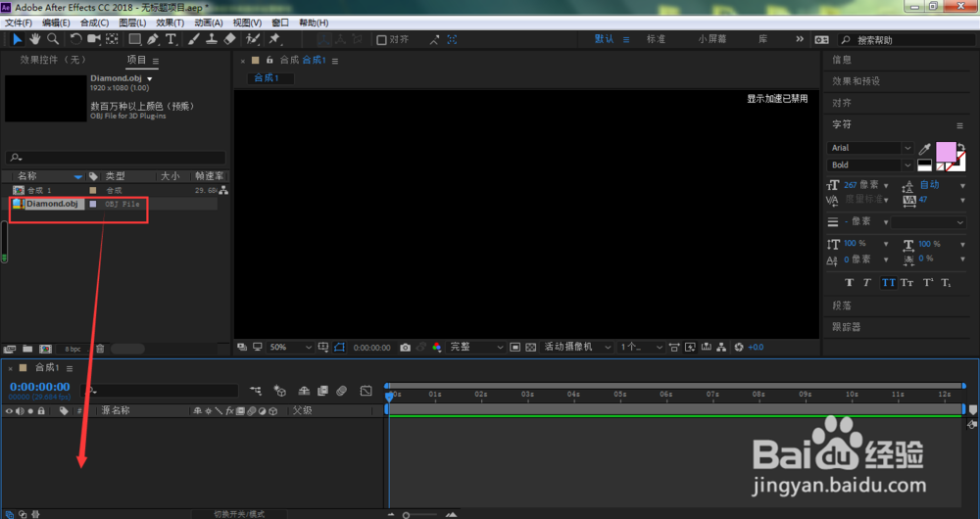980x519 pixels.
Task: Open the 完整 resolution dropdown
Action: pyautogui.click(x=476, y=348)
